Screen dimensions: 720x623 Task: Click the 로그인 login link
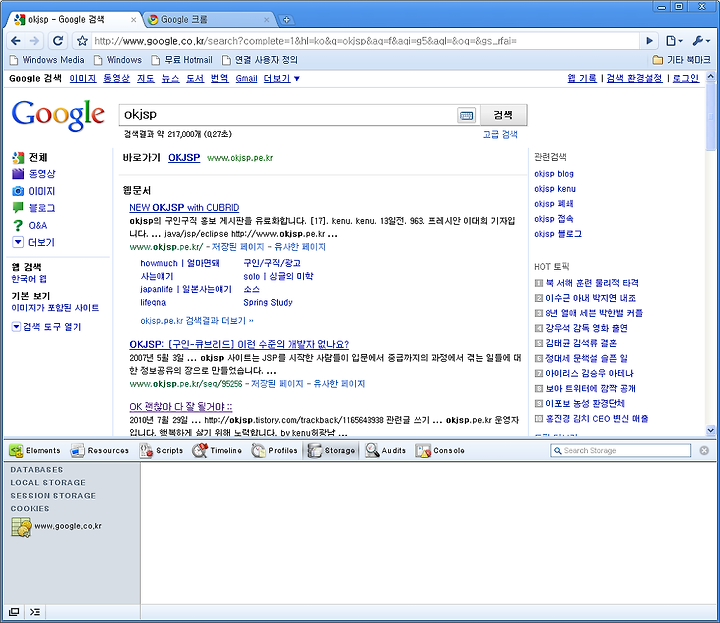coord(686,79)
